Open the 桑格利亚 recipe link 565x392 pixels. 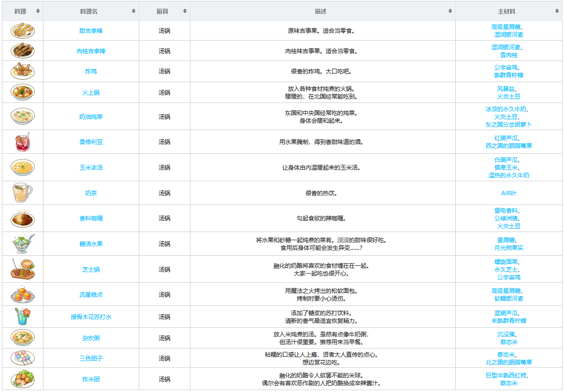click(91, 142)
